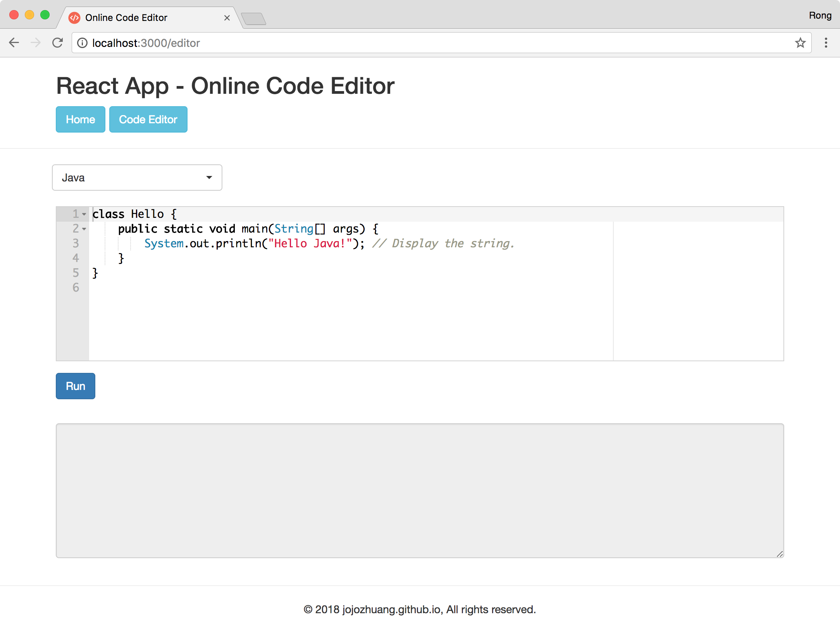Open the Java language dropdown
The height and width of the screenshot is (638, 840).
[x=137, y=178]
